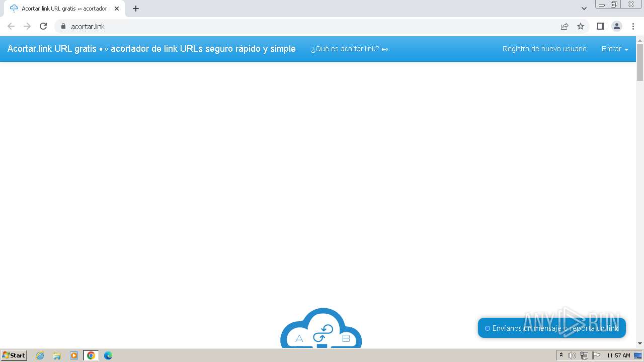Image resolution: width=644 pixels, height=362 pixels.
Task: Open the Windows Start menu
Action: 14,355
